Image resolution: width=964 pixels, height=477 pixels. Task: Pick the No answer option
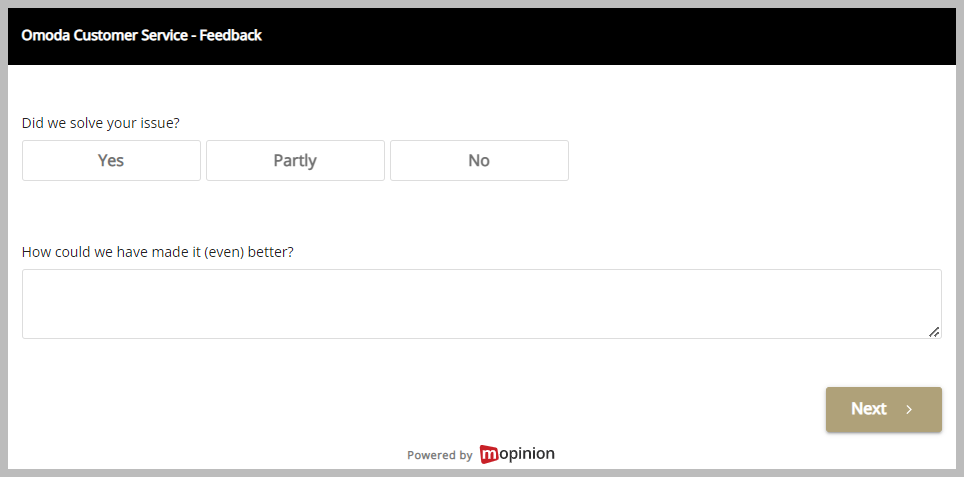(x=479, y=160)
